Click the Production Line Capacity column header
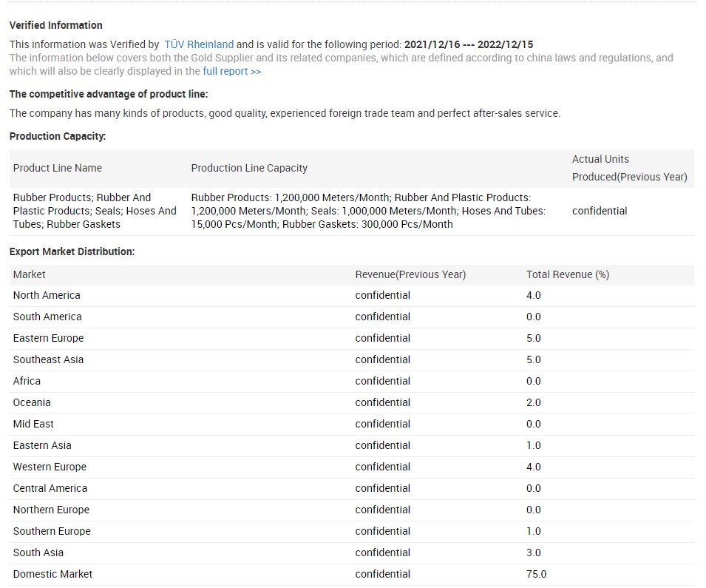 coord(249,168)
